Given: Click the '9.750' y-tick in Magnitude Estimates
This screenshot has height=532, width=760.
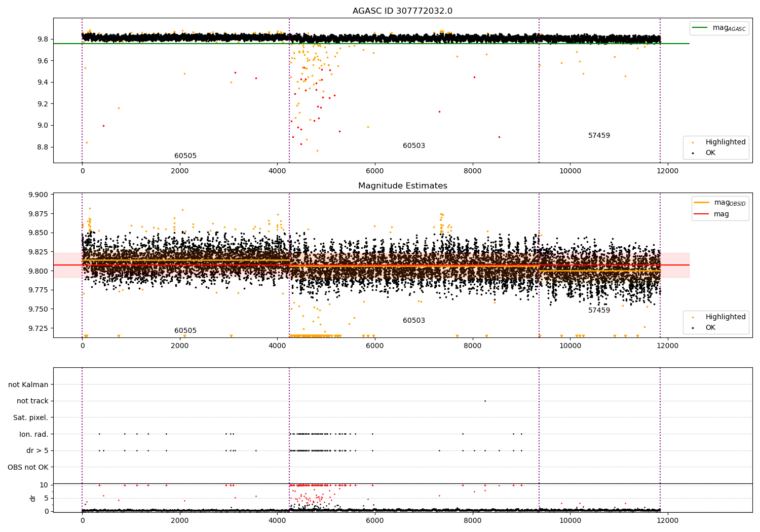Looking at the screenshot, I should 39,310.
